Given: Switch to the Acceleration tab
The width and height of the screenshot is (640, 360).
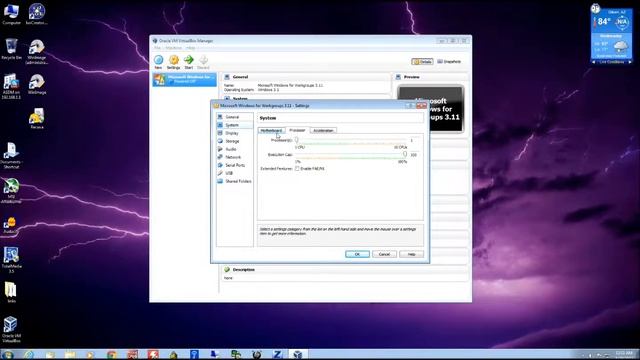Looking at the screenshot, I should coord(323,131).
